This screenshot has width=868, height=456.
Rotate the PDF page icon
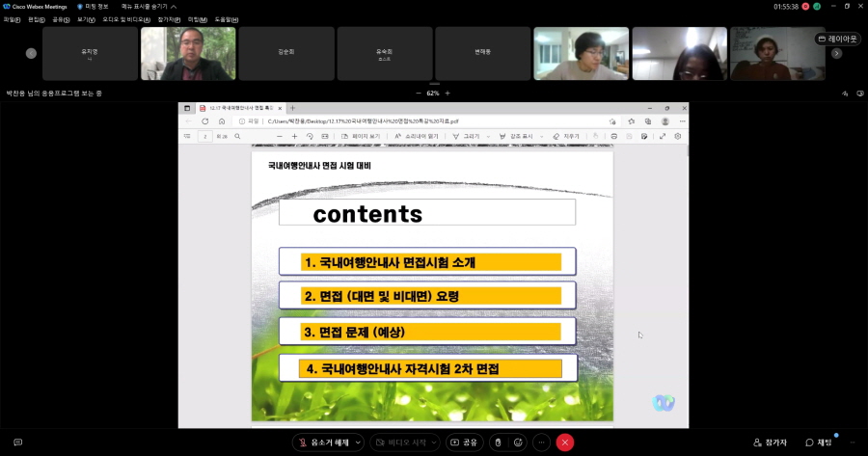point(310,136)
